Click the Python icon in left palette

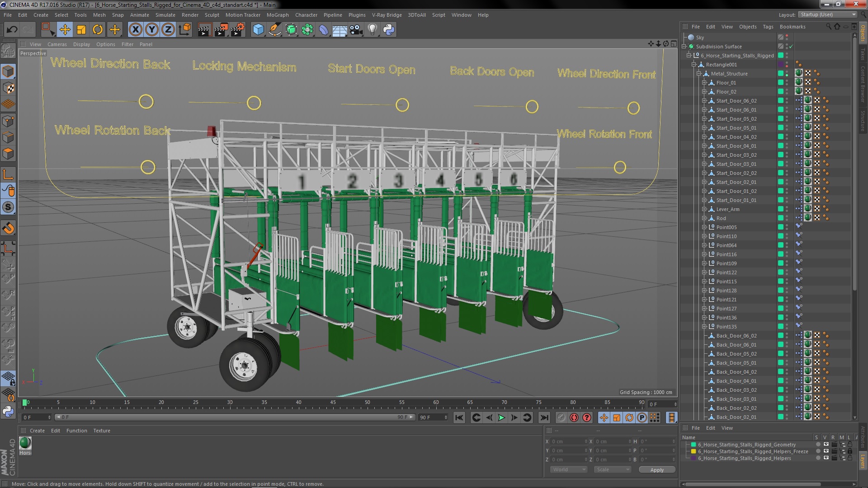point(8,411)
